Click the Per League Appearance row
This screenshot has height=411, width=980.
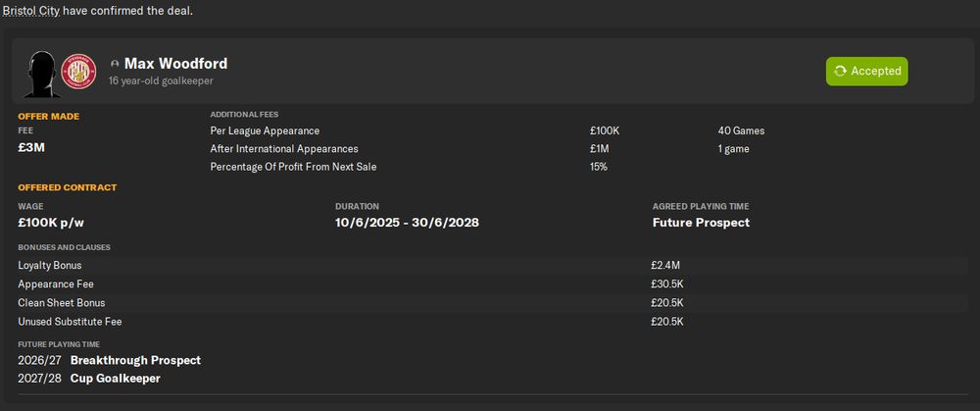click(x=265, y=130)
